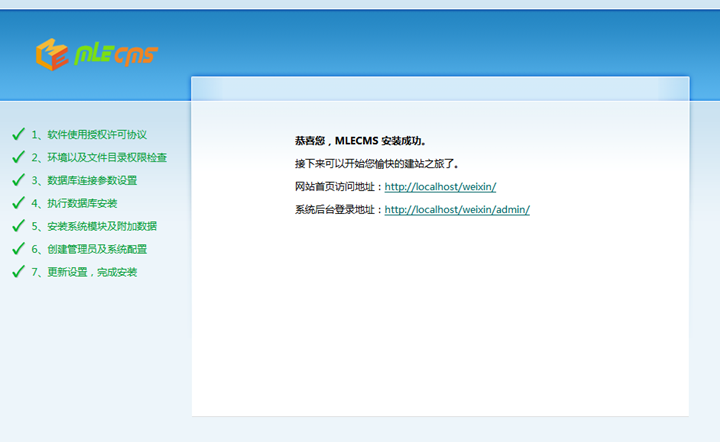Select step text 3、数据库连接参数设置
Screen dimensions: 720x442
click(x=84, y=180)
